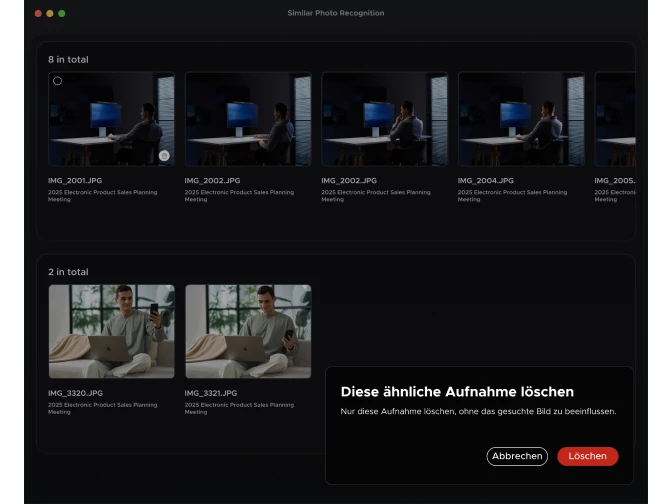The width and height of the screenshot is (670, 504).
Task: Click the meeting description under IMG_3320.JPG
Action: click(103, 408)
